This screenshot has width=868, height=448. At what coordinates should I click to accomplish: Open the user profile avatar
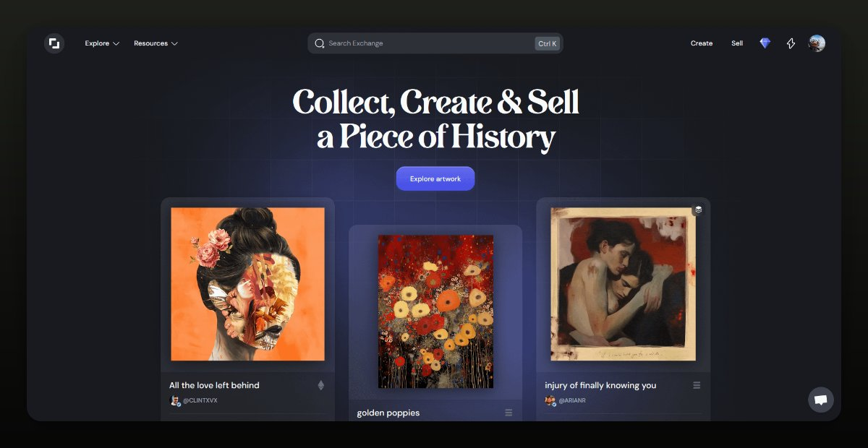click(x=817, y=43)
